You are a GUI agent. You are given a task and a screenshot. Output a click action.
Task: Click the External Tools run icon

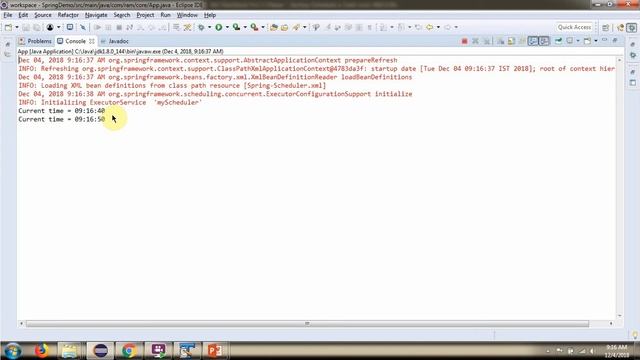click(254, 27)
